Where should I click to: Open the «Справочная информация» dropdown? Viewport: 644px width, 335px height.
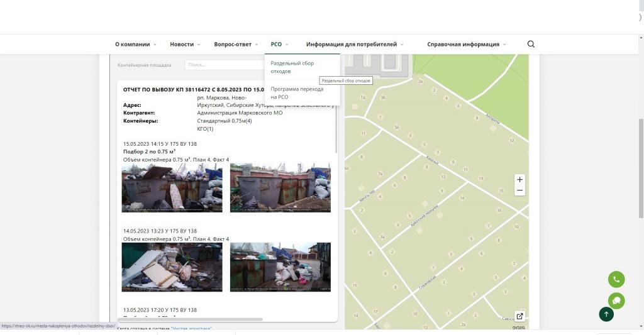(x=465, y=45)
